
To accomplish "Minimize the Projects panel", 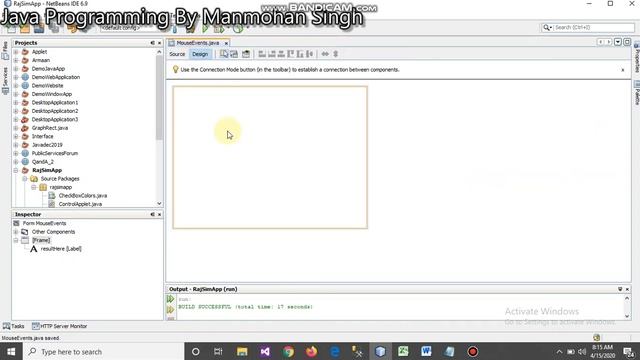I will [x=152, y=43].
